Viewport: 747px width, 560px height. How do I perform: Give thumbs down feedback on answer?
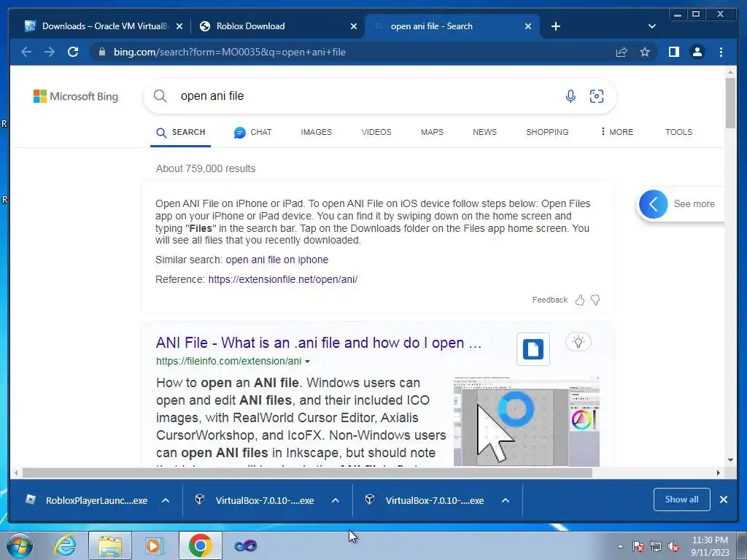coord(595,300)
